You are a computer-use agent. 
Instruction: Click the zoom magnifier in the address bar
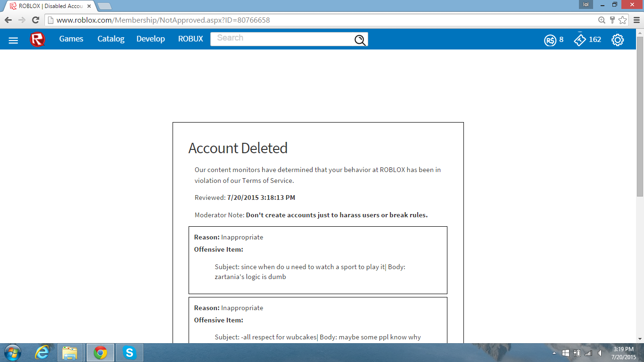click(602, 20)
